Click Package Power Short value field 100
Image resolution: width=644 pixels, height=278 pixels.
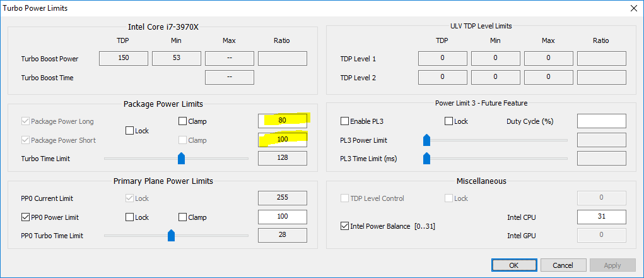[x=282, y=140]
